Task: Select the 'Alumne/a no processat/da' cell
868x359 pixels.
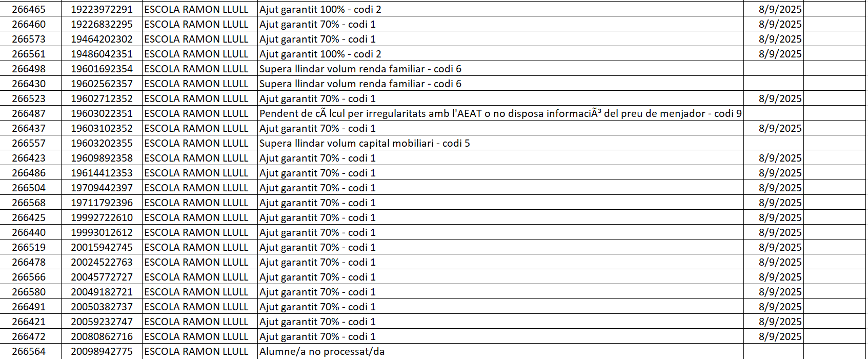Action: point(322,351)
